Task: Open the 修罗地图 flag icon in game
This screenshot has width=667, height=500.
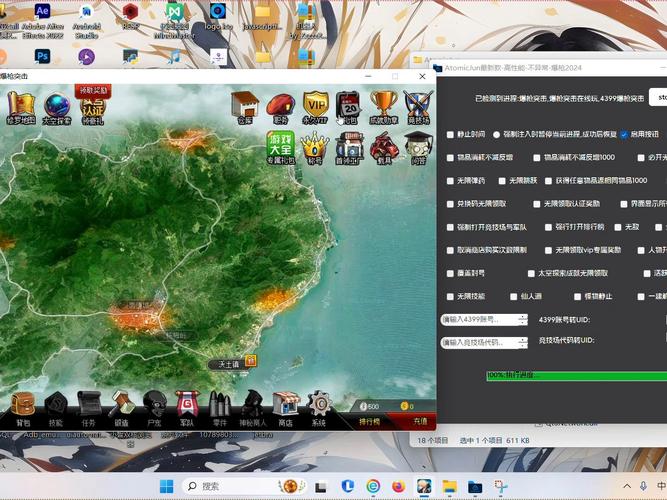Action: point(20,108)
